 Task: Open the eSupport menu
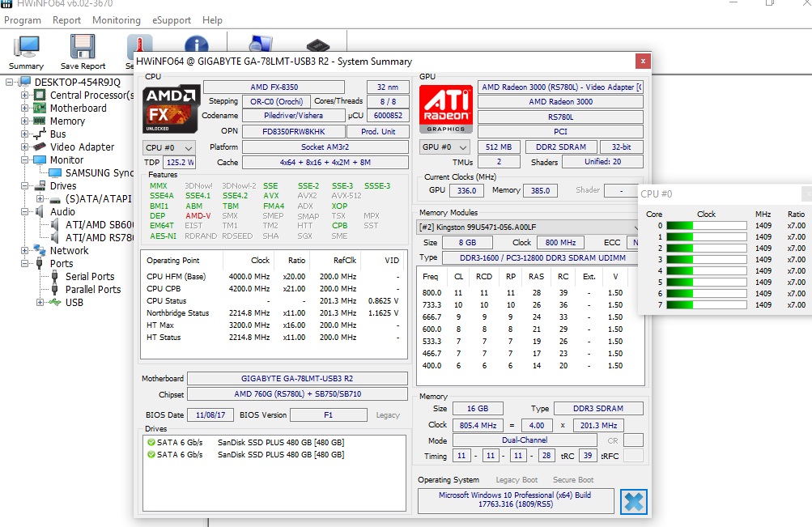click(172, 20)
